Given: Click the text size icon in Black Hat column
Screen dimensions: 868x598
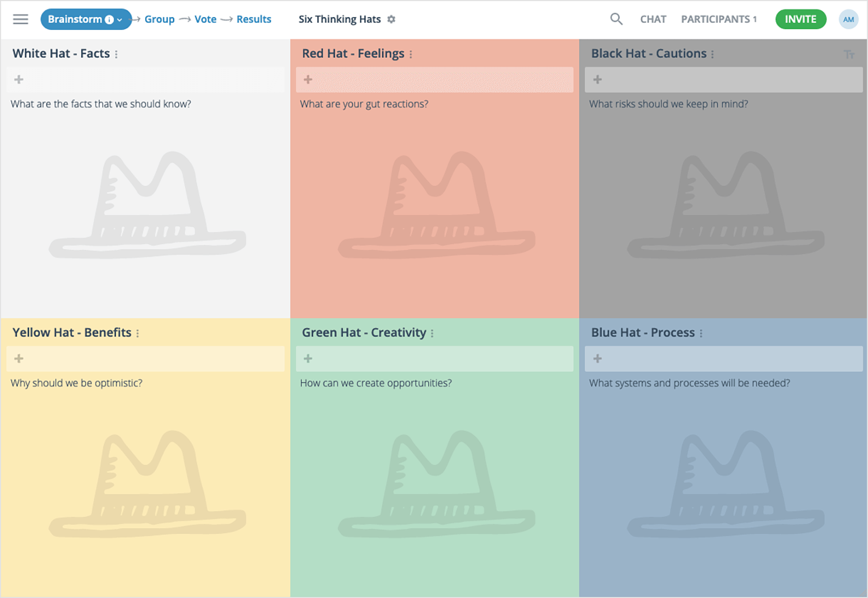Looking at the screenshot, I should [849, 53].
